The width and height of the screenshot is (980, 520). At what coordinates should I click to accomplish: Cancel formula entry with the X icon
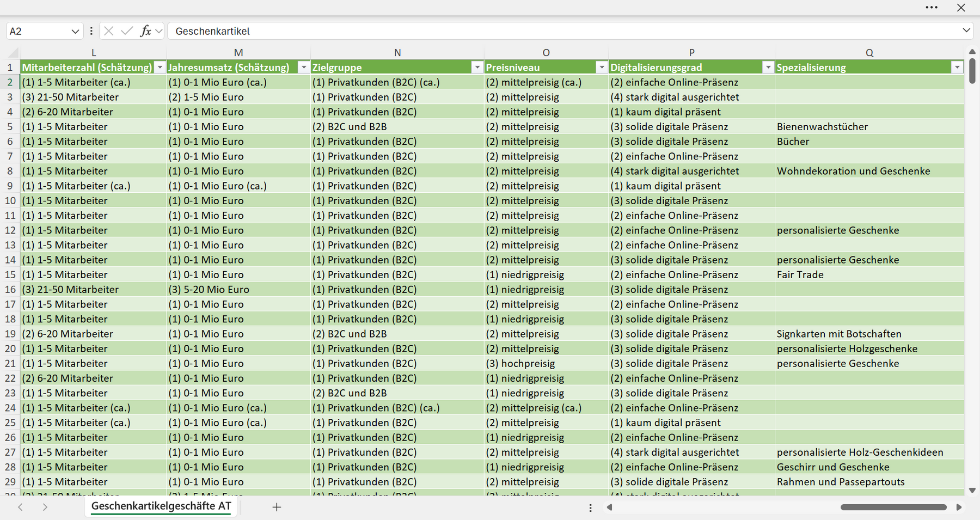[x=108, y=31]
